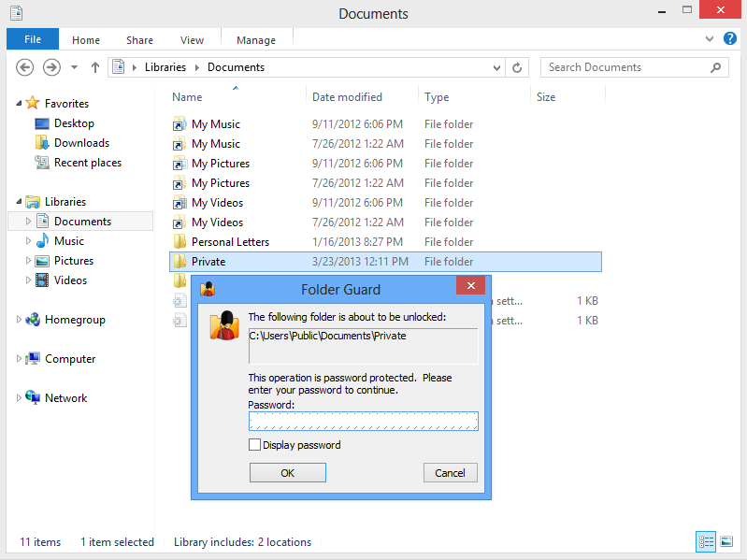
Task: Open the Help question mark icon
Action: [730, 38]
